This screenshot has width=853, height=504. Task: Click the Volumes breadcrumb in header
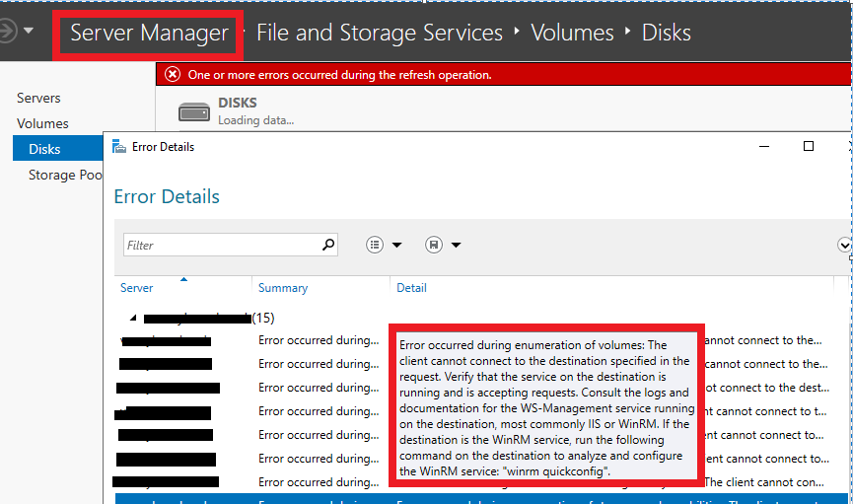pos(572,33)
